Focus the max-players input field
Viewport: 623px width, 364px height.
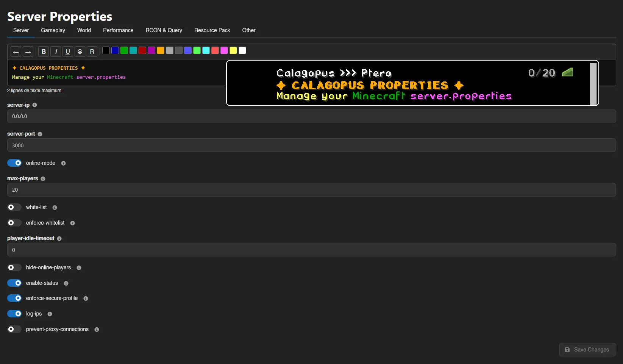[x=311, y=190]
